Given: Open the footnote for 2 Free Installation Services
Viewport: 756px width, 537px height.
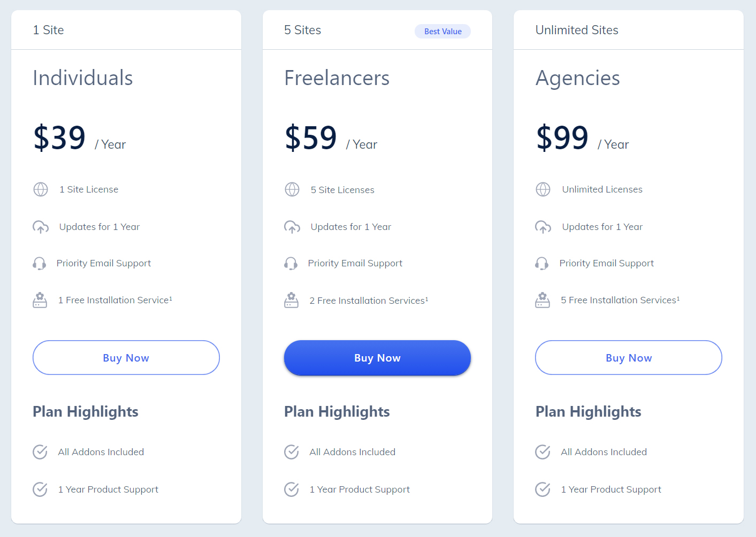Looking at the screenshot, I should pyautogui.click(x=427, y=297).
